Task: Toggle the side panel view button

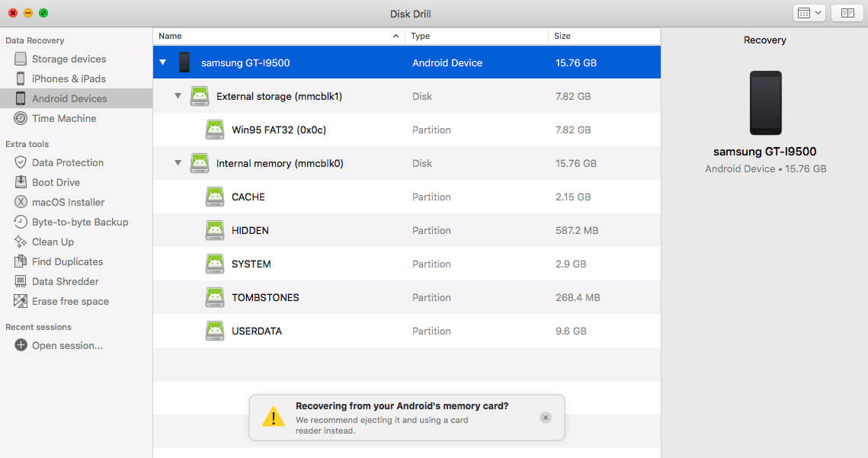Action: (847, 13)
